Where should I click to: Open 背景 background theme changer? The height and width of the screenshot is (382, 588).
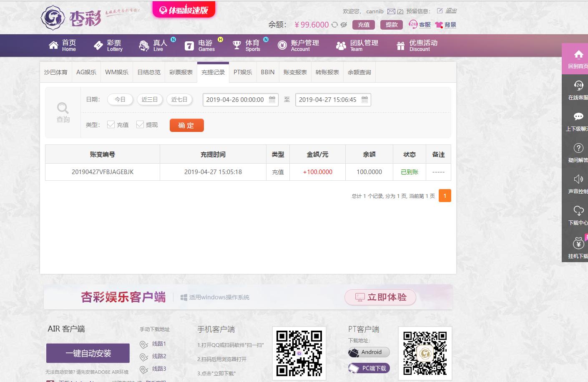tap(445, 25)
